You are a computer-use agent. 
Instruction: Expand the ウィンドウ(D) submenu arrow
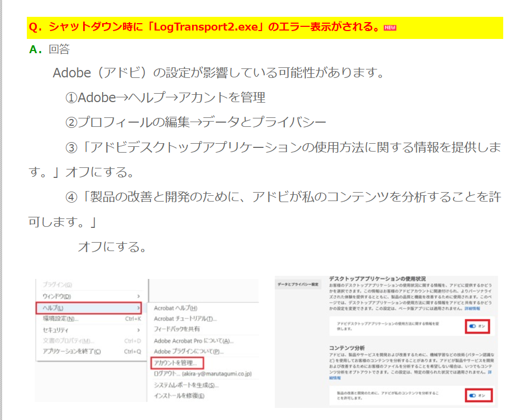(x=138, y=296)
